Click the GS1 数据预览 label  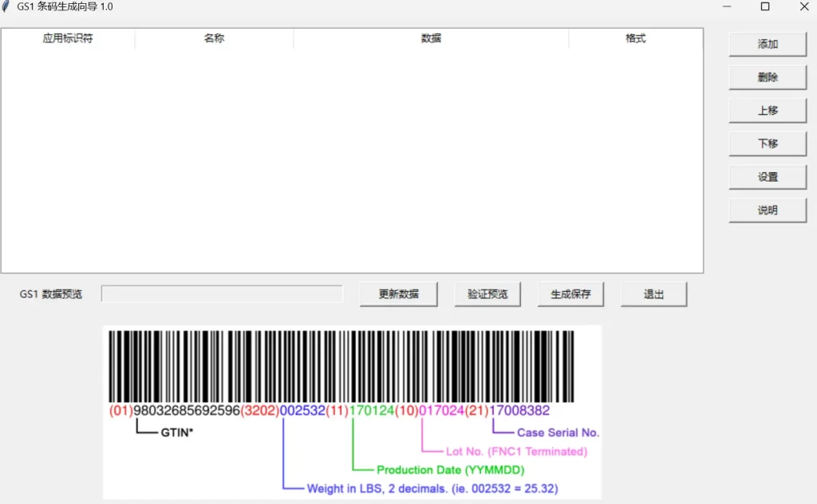[50, 294]
